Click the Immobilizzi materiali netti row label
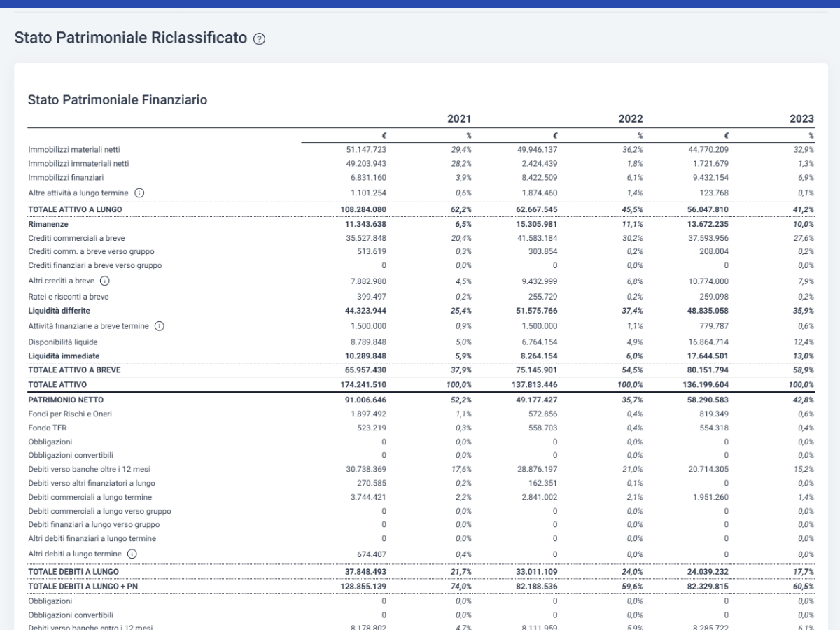The image size is (840, 630). [79, 149]
